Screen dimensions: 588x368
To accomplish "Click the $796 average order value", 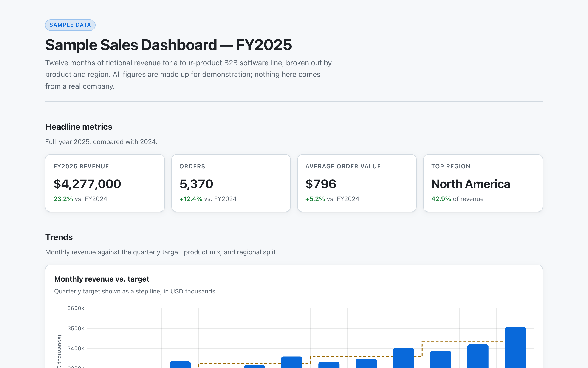I will [320, 184].
